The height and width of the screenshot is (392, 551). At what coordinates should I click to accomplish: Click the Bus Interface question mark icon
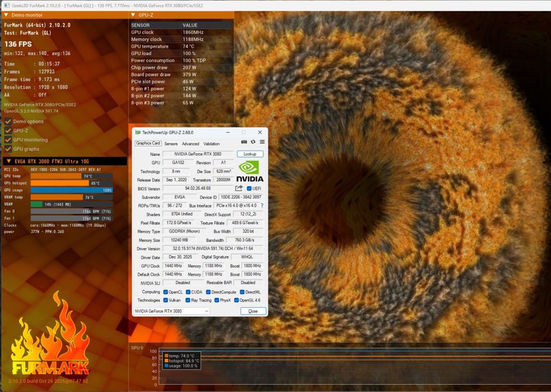click(262, 206)
